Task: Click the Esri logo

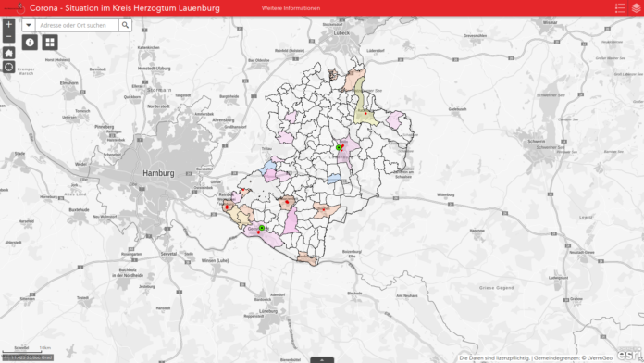Action: tap(629, 354)
